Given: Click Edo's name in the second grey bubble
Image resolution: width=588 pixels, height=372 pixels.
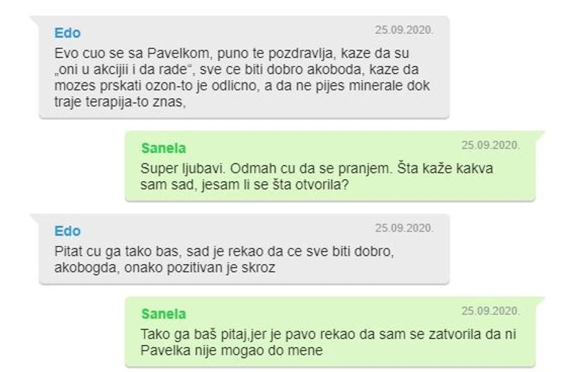Looking at the screenshot, I should click(x=68, y=231).
